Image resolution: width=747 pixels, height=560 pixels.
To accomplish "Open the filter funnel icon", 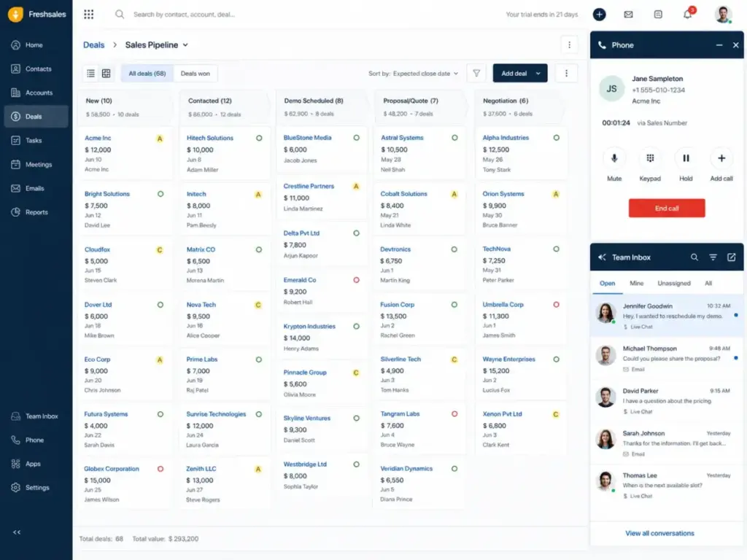I will point(476,74).
